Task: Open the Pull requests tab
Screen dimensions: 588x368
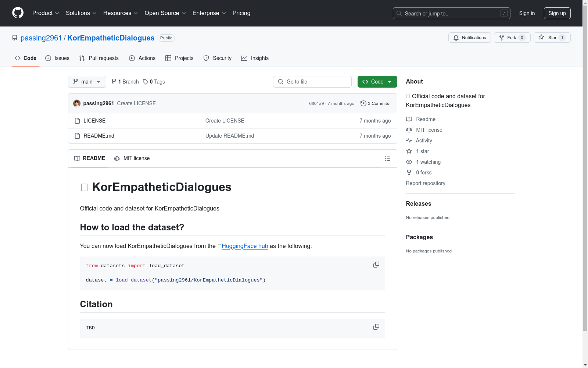Action: coord(99,58)
